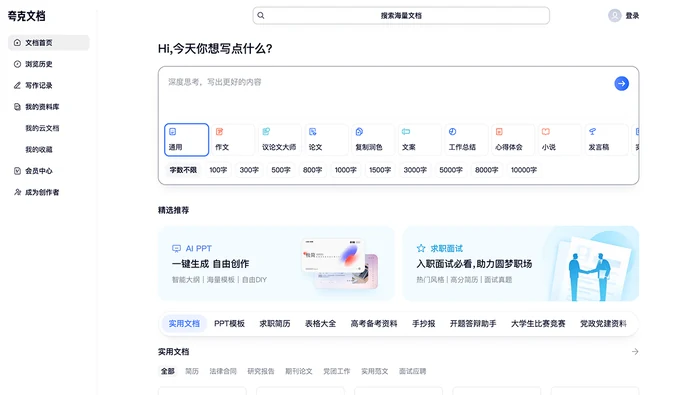Filter documents by 简历
Viewport: 700px width, 395px height.
pos(192,371)
